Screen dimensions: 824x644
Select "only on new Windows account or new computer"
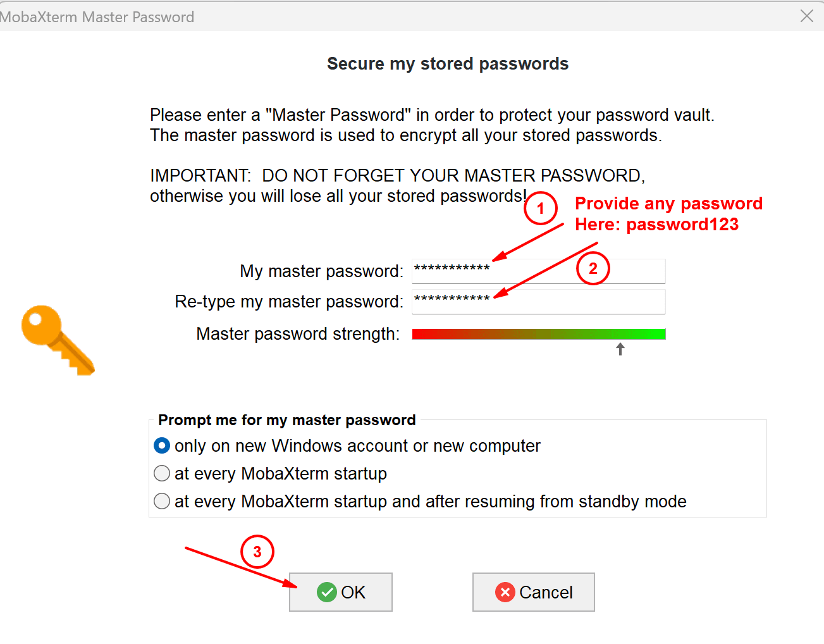click(x=163, y=446)
